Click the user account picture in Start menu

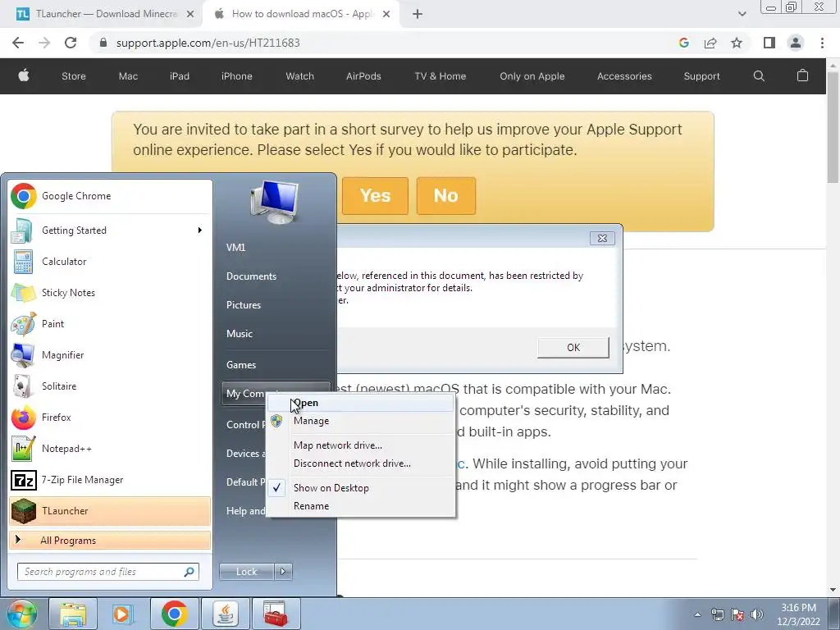274,202
